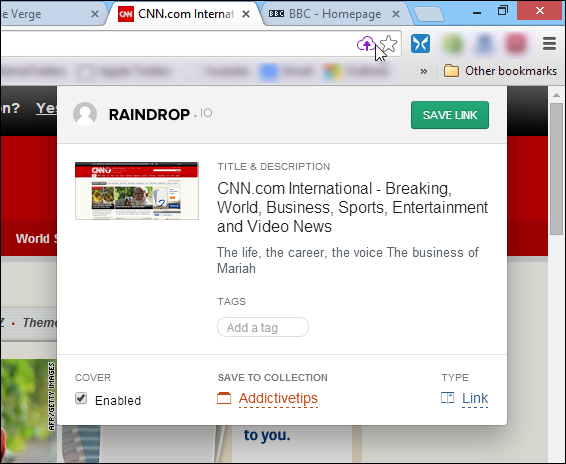Click the BBC favicon on the tab
The height and width of the screenshot is (464, 566).
point(276,14)
